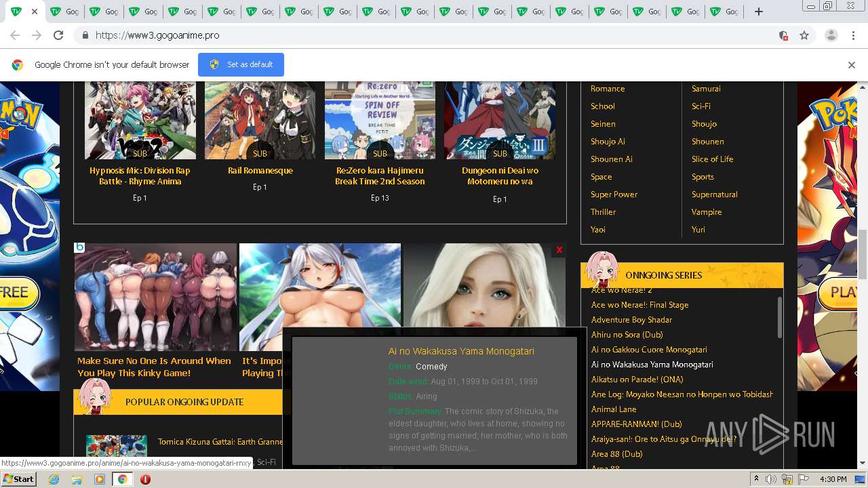
Task: Show hidden system tray icons
Action: [756, 479]
